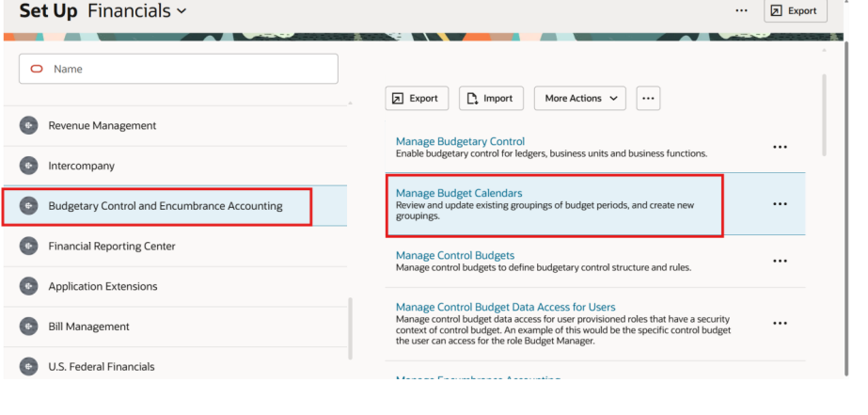Click the Application Extensions row icon
Viewport: 868px width, 415px height.
tap(29, 287)
